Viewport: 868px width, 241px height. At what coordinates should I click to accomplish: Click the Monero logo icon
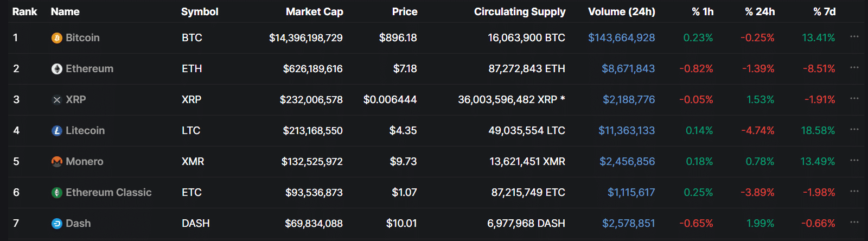(x=56, y=162)
